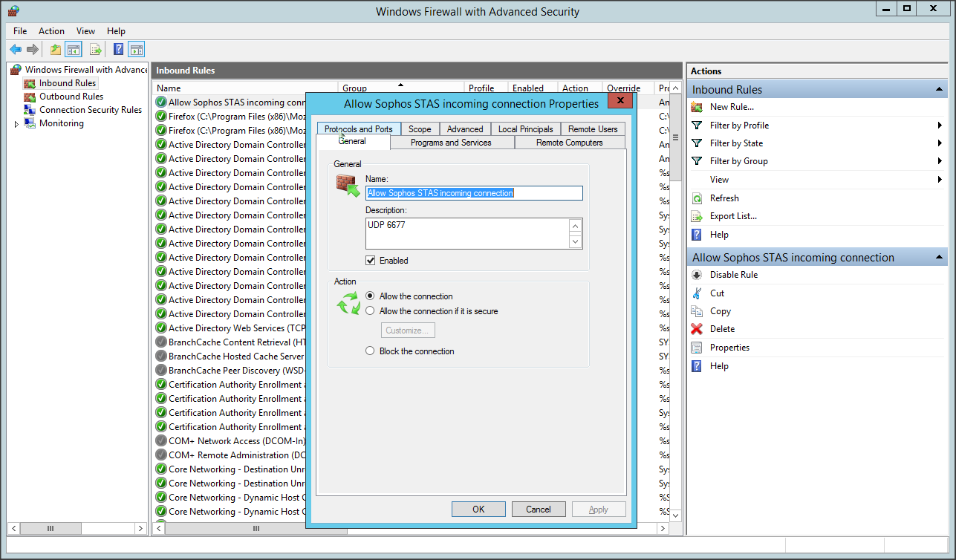Click the Export List toolbar icon

tap(95, 50)
